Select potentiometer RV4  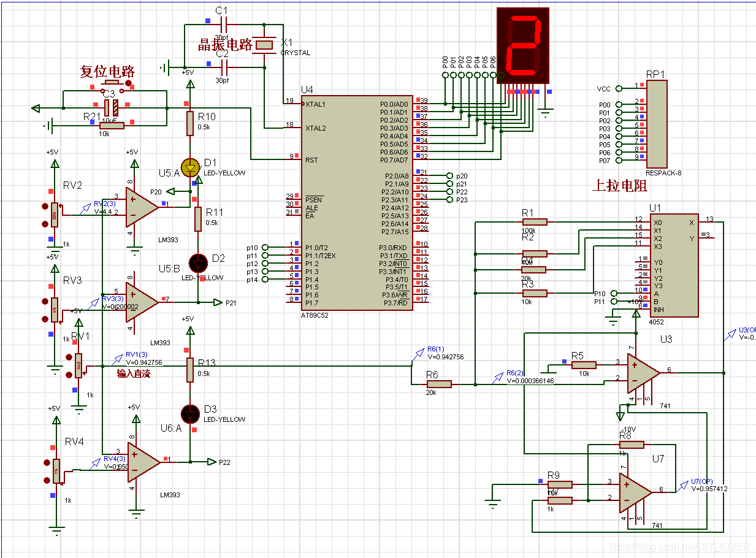coord(56,471)
